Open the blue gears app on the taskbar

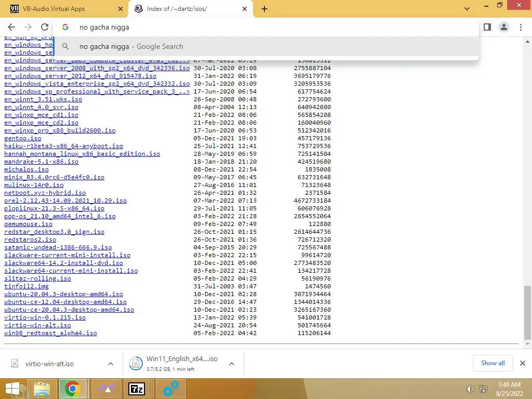coord(170,389)
